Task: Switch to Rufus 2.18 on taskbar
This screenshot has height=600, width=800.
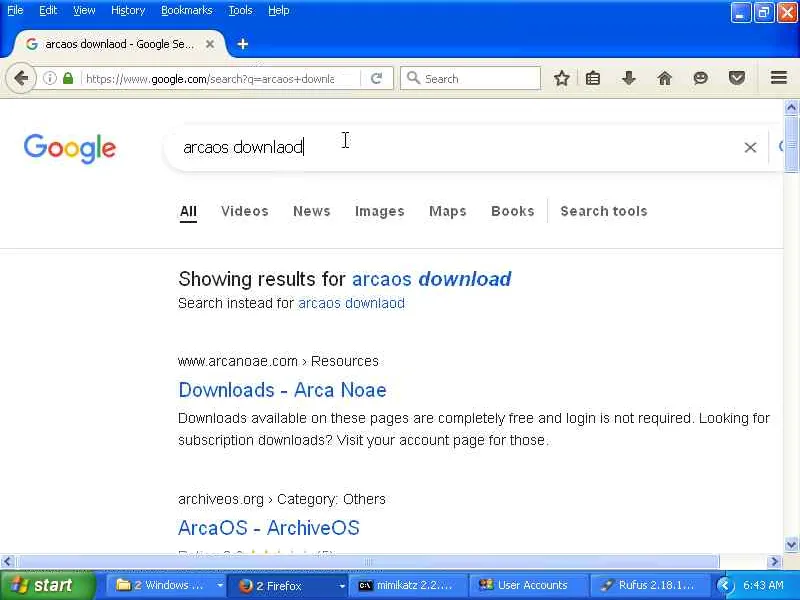Action: 649,585
